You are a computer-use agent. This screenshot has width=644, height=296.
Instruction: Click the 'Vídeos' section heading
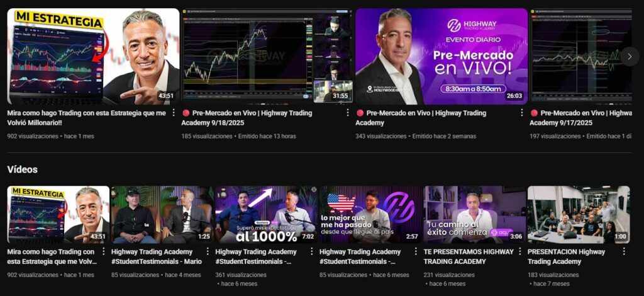pyautogui.click(x=22, y=169)
